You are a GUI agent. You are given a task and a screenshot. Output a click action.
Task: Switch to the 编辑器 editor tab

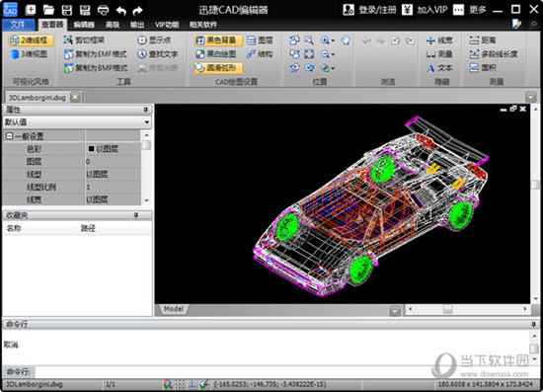pos(84,25)
